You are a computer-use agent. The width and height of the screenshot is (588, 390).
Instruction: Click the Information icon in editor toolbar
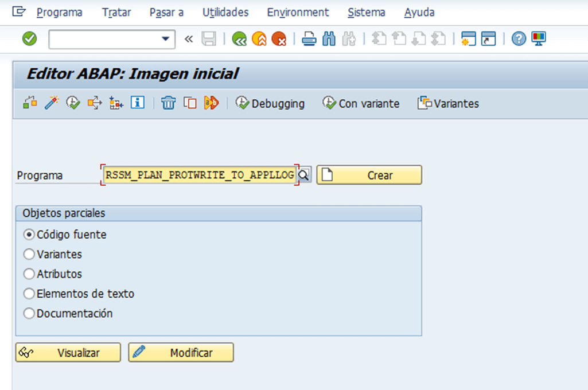pyautogui.click(x=137, y=103)
